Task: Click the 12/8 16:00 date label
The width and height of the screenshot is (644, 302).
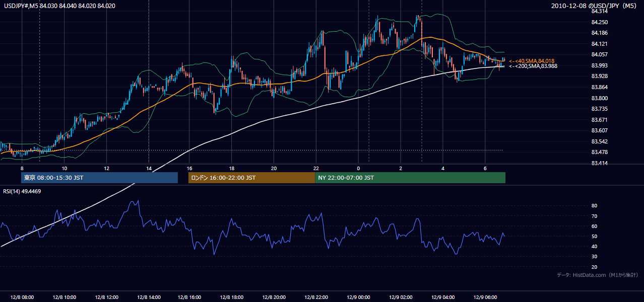Action: (x=189, y=297)
